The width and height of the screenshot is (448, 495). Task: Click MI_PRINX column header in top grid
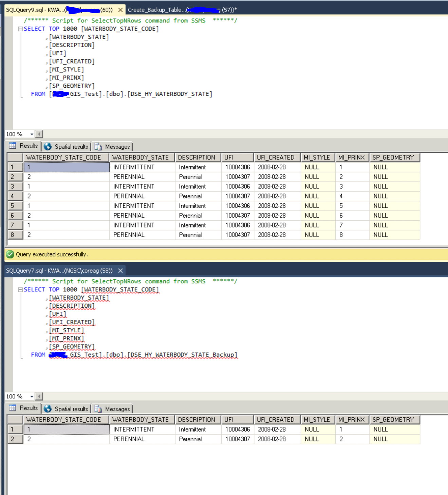pyautogui.click(x=352, y=158)
